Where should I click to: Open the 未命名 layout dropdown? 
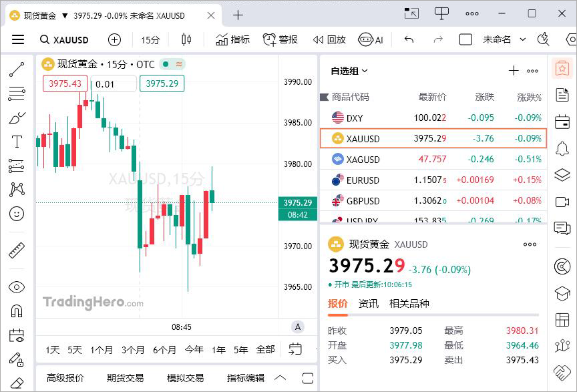(504, 39)
